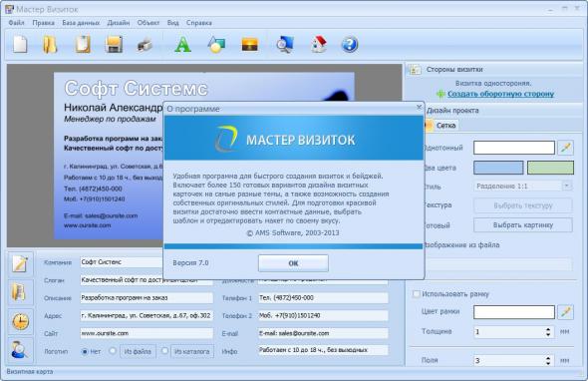Screen dimensions: 588x381
Task: Click the add picture toolbar icon
Action: (x=250, y=45)
